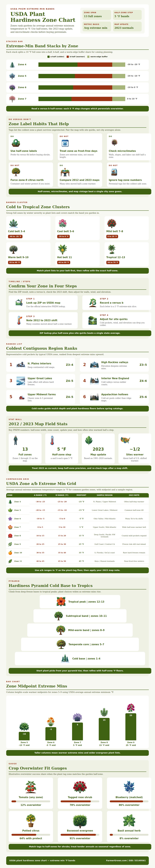155x868 pixels.
Task: Click the 'Keys / Hawaii lowlands' cell
Action: [x=105, y=561]
